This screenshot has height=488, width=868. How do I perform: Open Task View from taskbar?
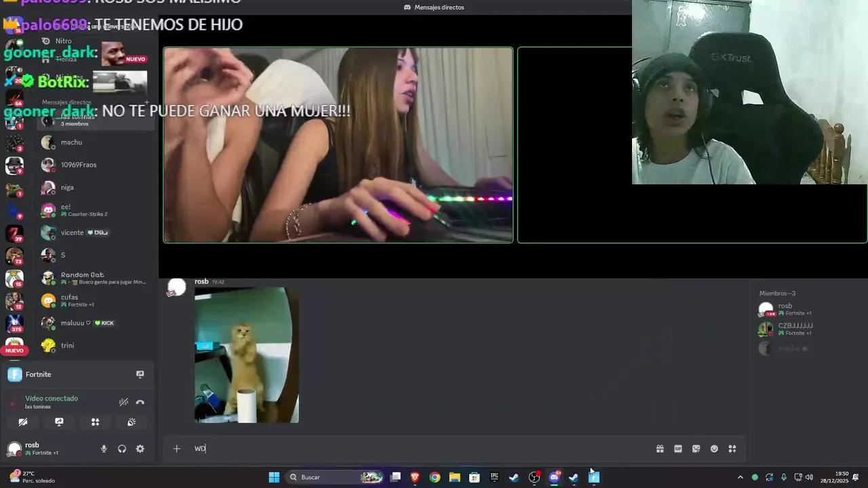[395, 477]
